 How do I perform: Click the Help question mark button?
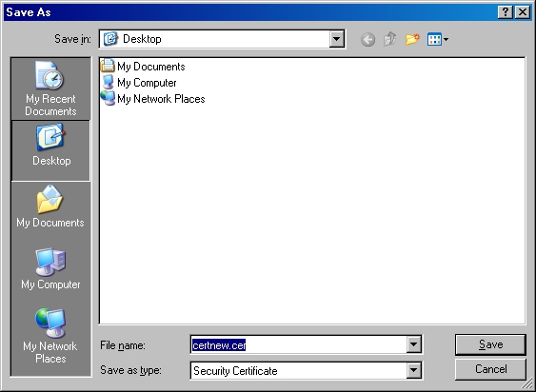click(506, 12)
